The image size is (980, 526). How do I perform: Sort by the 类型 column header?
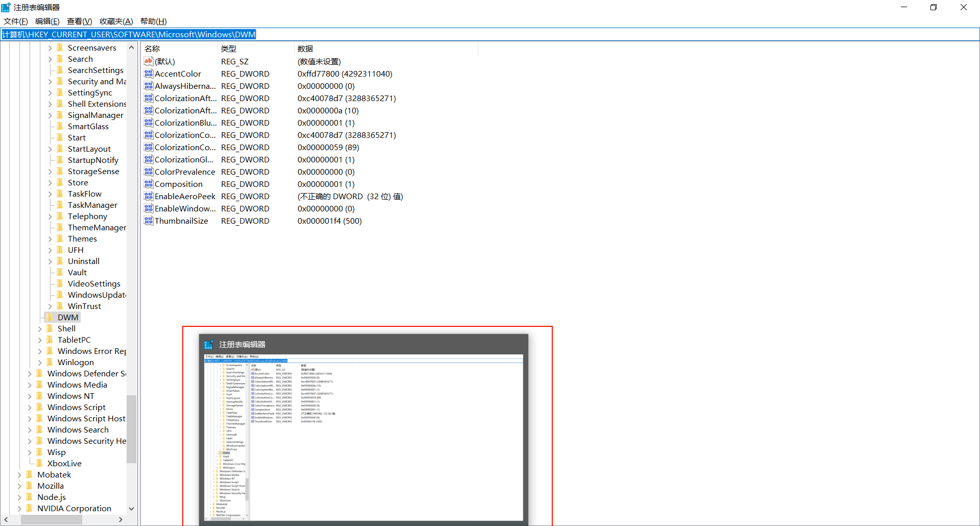pos(256,49)
